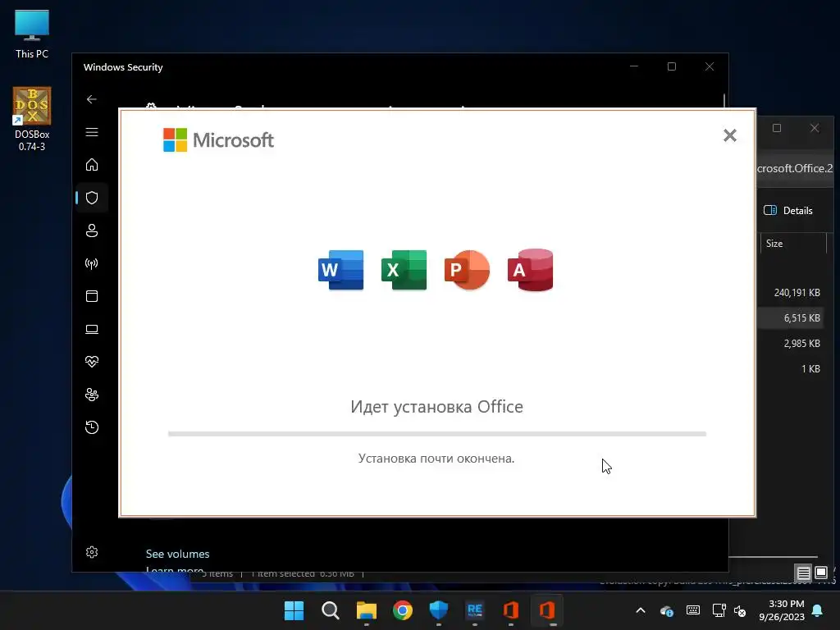Maximize the File Explorer window
The image size is (840, 630).
777,128
